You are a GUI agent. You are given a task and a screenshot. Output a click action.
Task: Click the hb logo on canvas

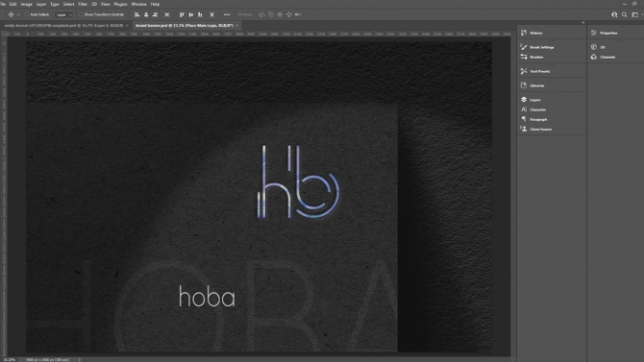click(298, 181)
